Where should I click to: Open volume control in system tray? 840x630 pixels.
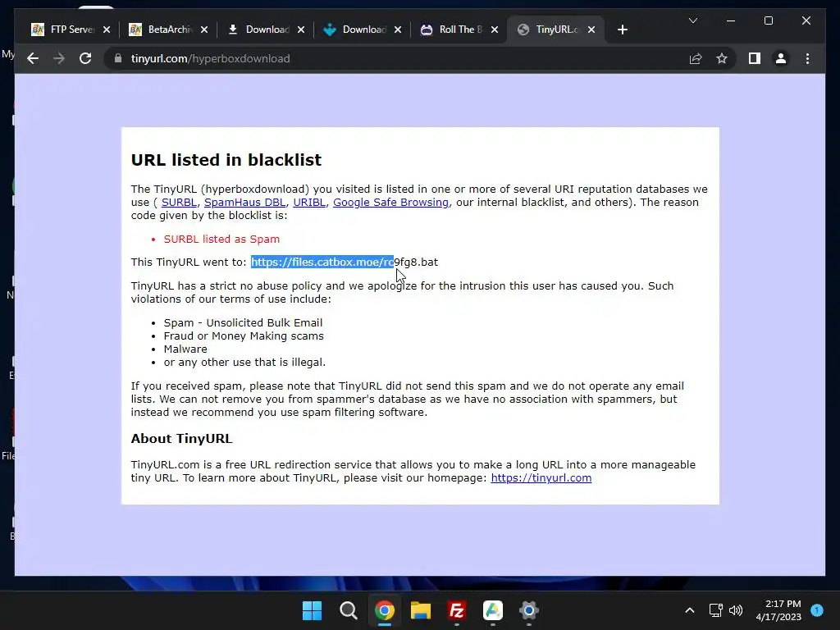pyautogui.click(x=736, y=610)
